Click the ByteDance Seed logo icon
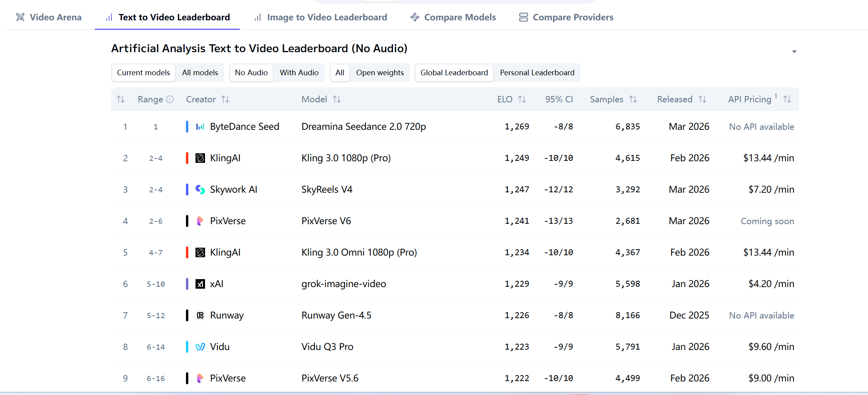 200,127
